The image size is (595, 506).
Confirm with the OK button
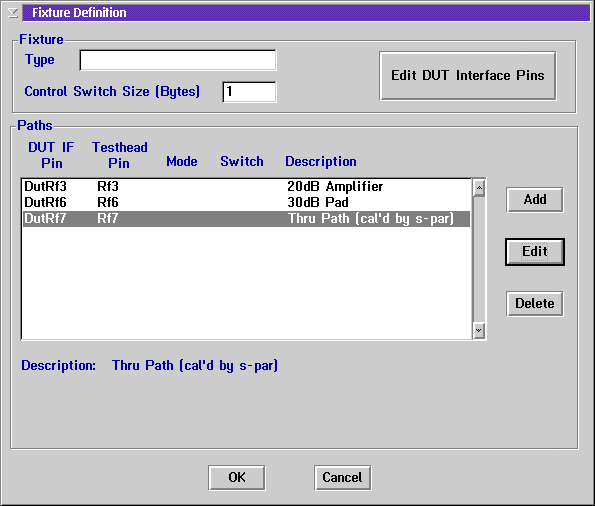click(x=237, y=478)
